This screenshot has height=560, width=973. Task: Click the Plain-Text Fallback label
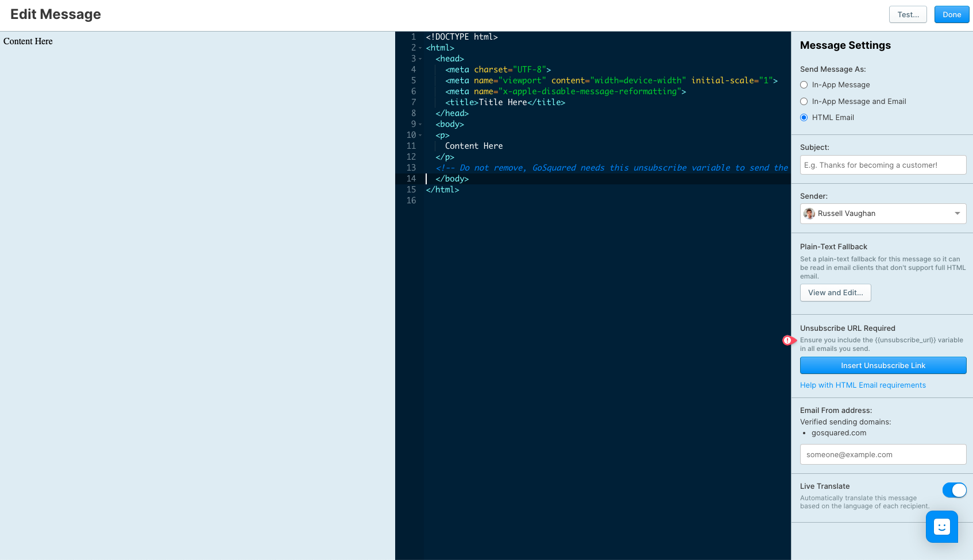point(833,247)
